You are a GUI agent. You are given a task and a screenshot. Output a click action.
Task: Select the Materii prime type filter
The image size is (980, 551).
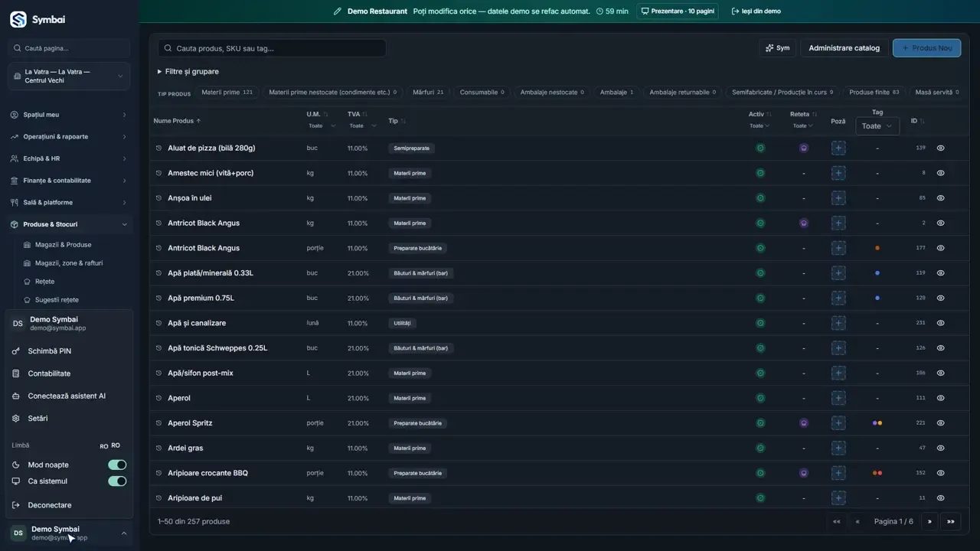pos(227,93)
